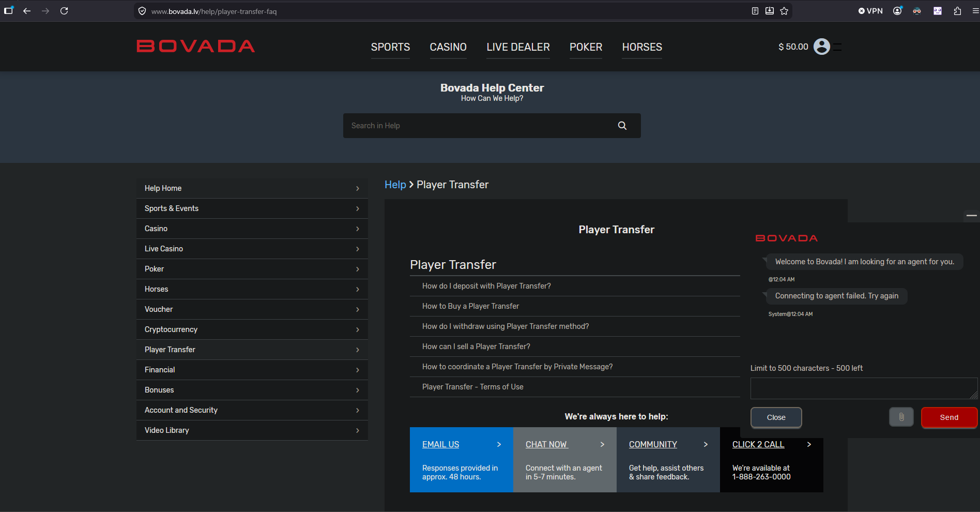The image size is (980, 512).
Task: Click the browser address bar URL
Action: click(214, 11)
